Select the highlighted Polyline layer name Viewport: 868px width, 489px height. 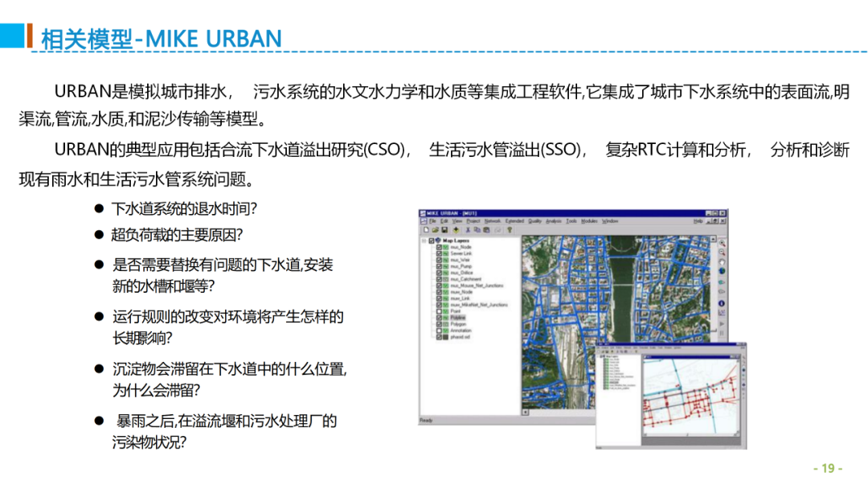458,318
